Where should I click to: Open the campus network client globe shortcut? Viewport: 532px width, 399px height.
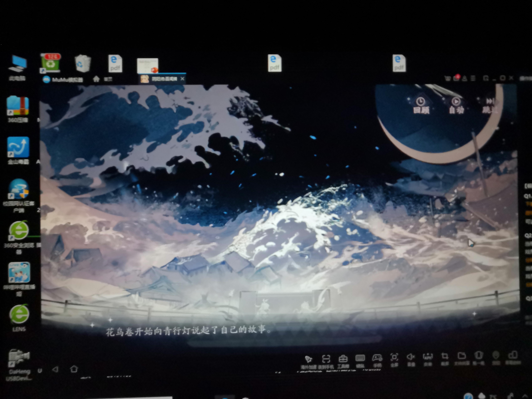click(19, 196)
